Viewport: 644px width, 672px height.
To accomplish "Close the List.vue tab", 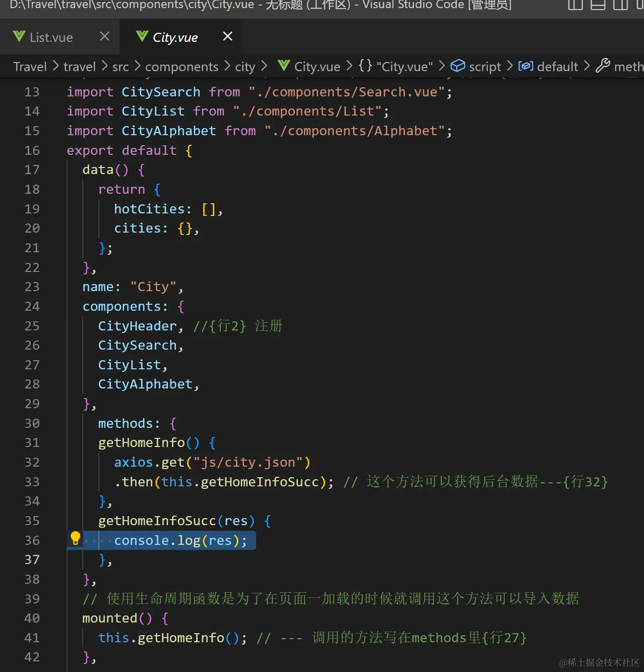I will 104,36.
